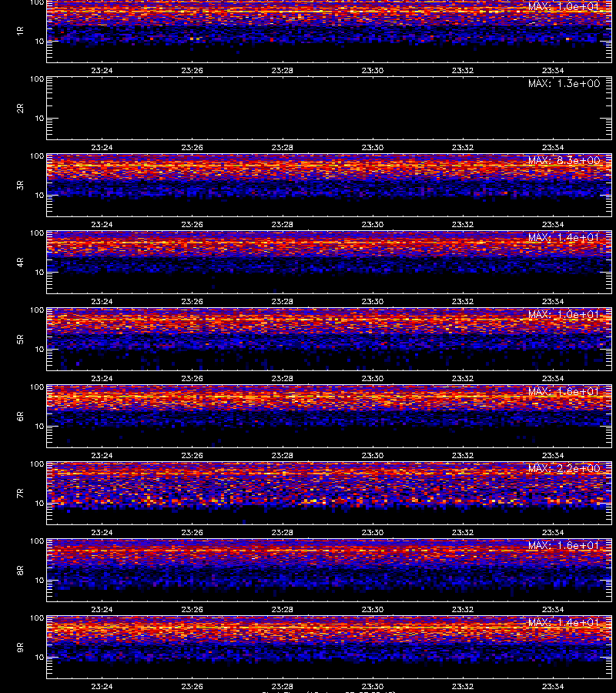Click the 23:26 tick label of panel 8R

point(192,610)
